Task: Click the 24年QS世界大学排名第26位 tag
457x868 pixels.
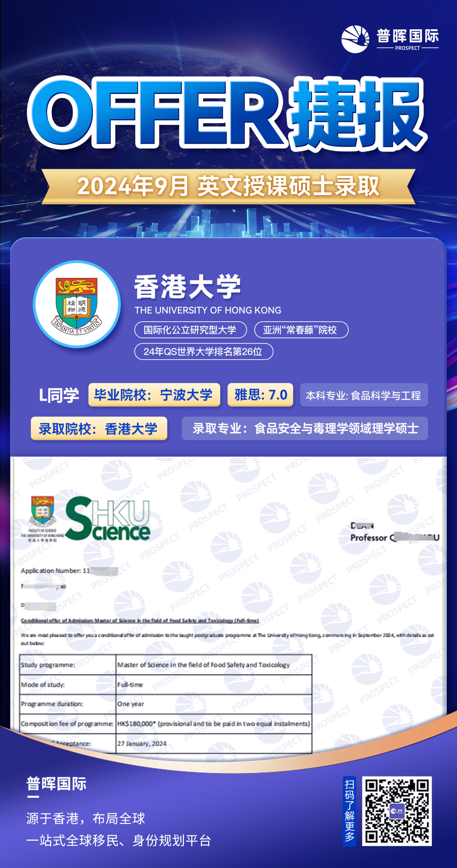Action: click(204, 352)
